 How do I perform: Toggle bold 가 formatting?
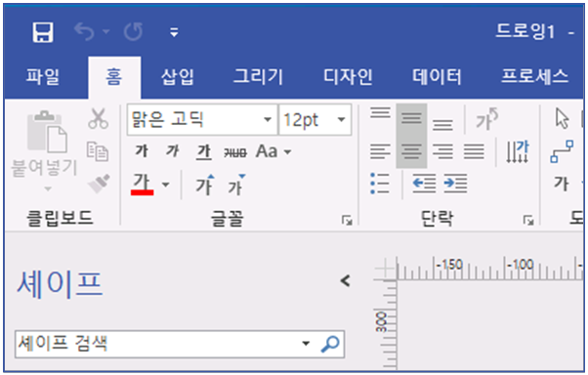click(x=142, y=151)
